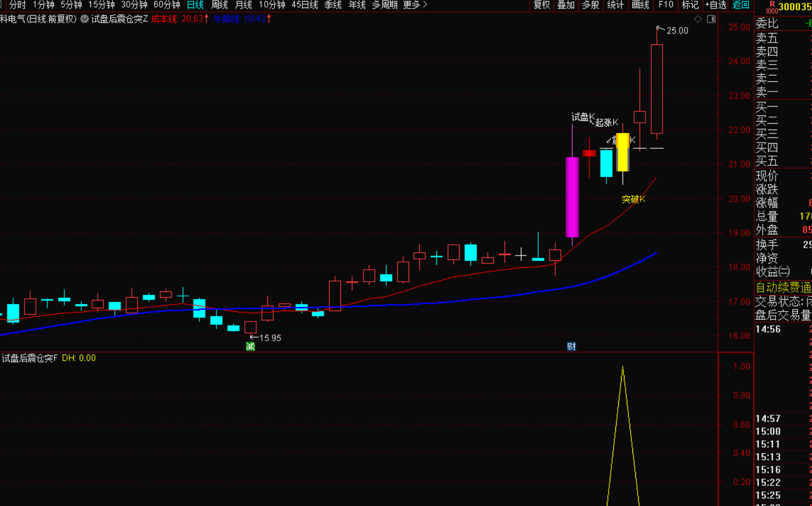Image resolution: width=812 pixels, height=506 pixels.
Task: Select the 60分钟 period tab
Action: (166, 5)
